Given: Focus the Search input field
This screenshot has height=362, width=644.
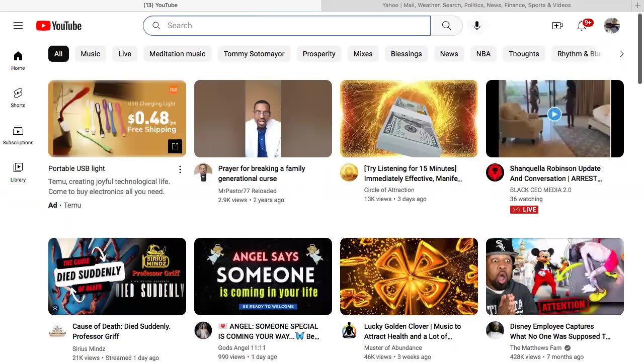Looking at the screenshot, I should tap(287, 26).
